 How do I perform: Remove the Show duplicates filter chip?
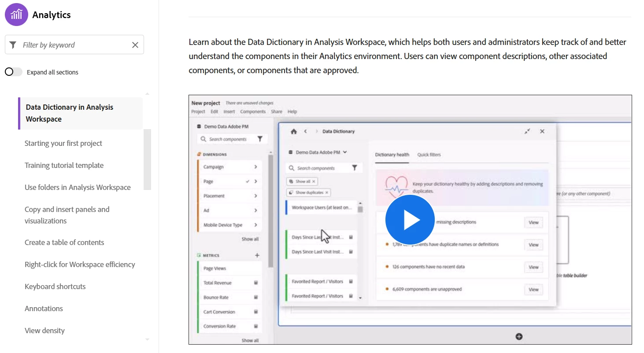[x=327, y=193]
